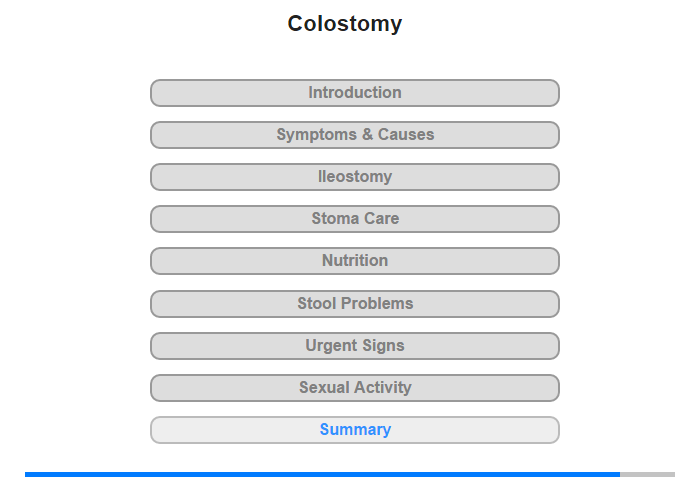
Task: Go to Symptoms & Causes section
Action: click(355, 135)
